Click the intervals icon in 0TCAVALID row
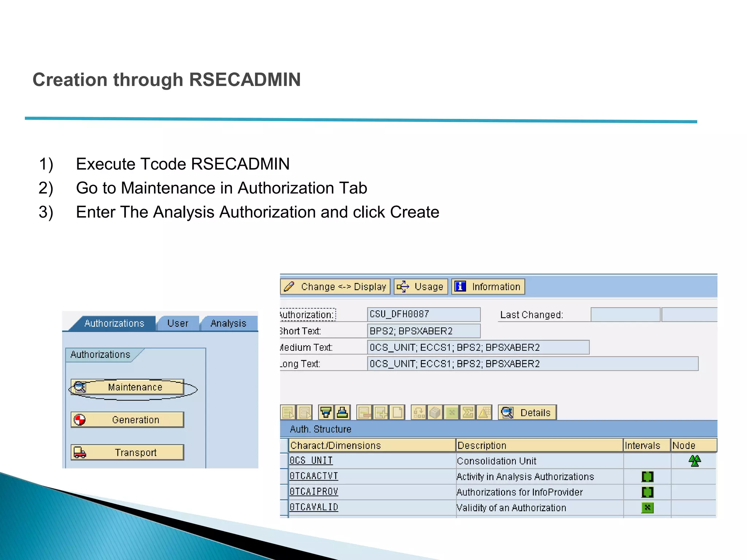Viewport: 747px width, 560px height. tap(647, 508)
